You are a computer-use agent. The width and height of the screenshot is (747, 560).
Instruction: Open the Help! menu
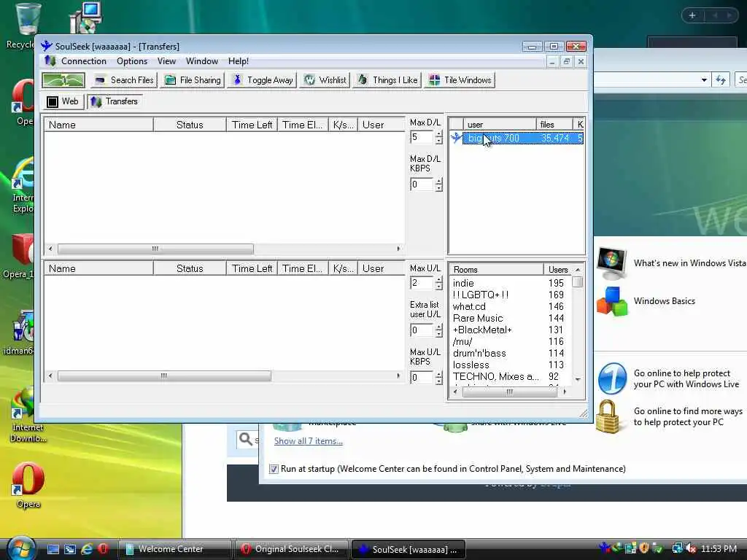239,61
